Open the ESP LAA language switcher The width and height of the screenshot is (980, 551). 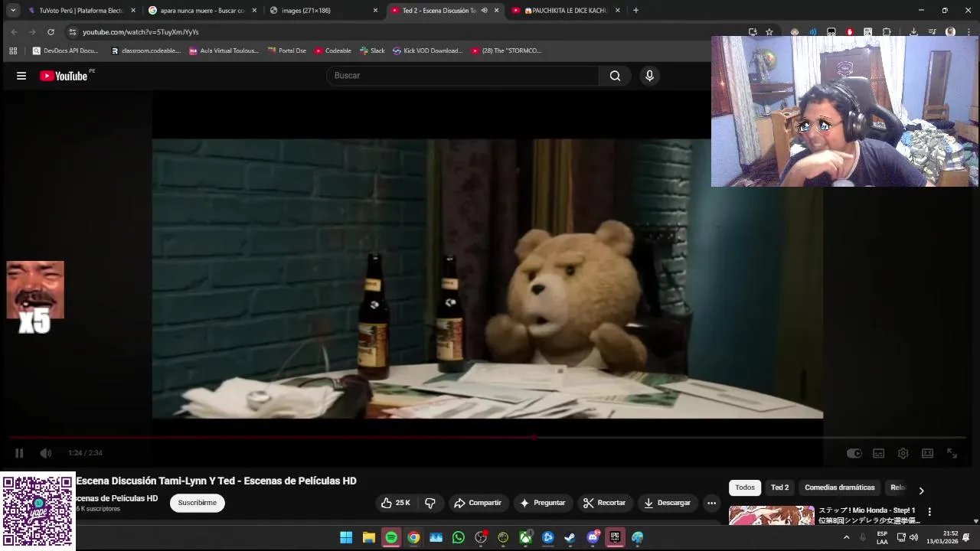click(882, 537)
